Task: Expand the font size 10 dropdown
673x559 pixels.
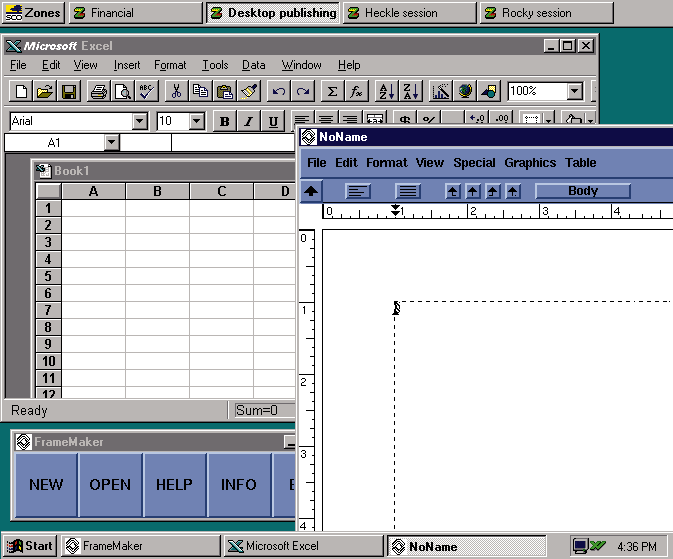Action: pyautogui.click(x=197, y=121)
